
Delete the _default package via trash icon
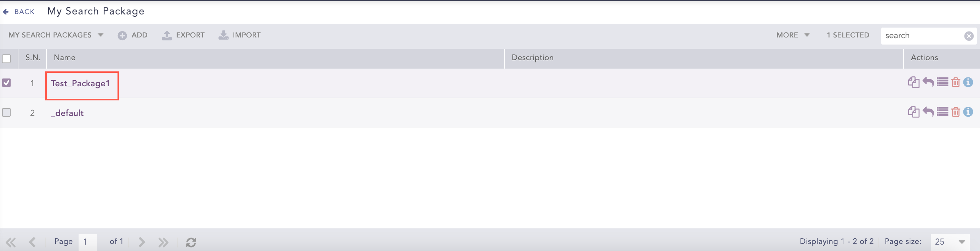(955, 112)
